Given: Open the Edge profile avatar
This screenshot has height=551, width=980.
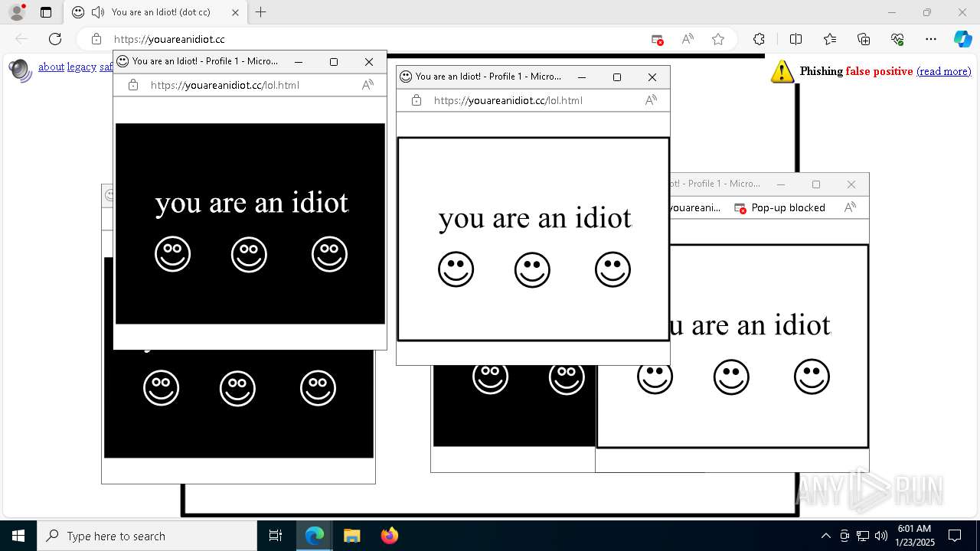Looking at the screenshot, I should (x=17, y=12).
